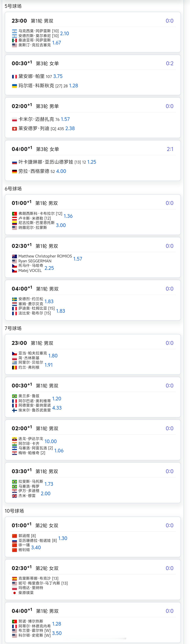Select odds 2.38 for 莱安德罗·列迪
Screen dimensions: 190x644
point(70,128)
